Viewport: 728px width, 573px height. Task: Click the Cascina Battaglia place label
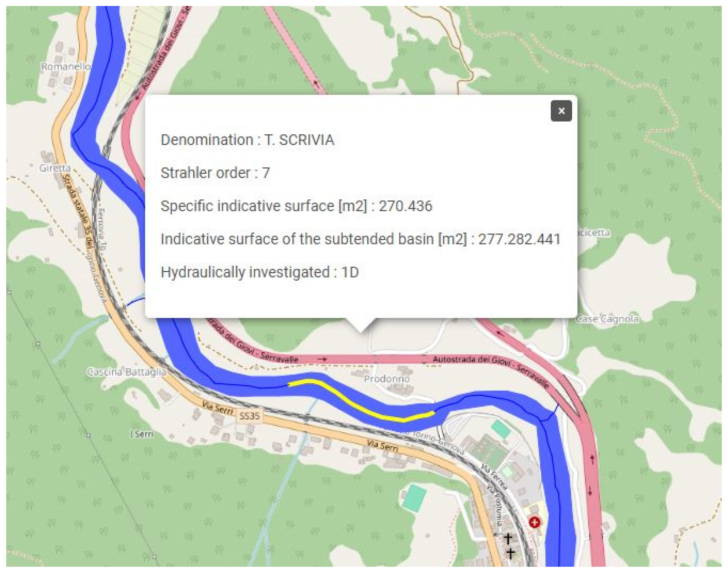(x=126, y=372)
